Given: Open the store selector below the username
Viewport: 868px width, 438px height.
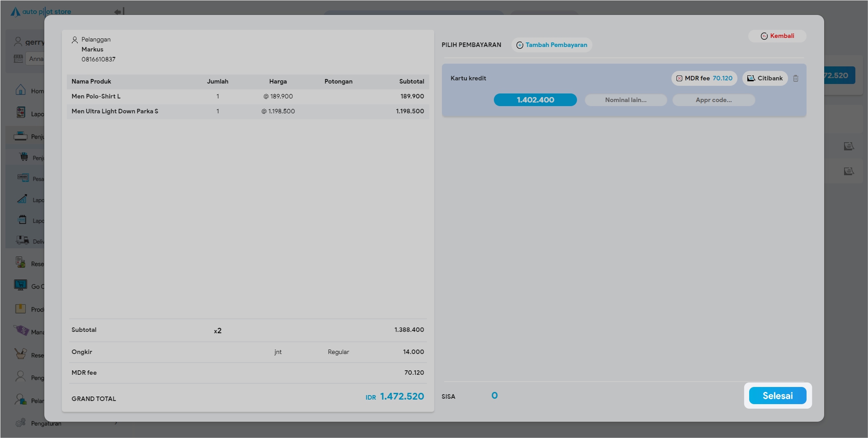Looking at the screenshot, I should (34, 59).
